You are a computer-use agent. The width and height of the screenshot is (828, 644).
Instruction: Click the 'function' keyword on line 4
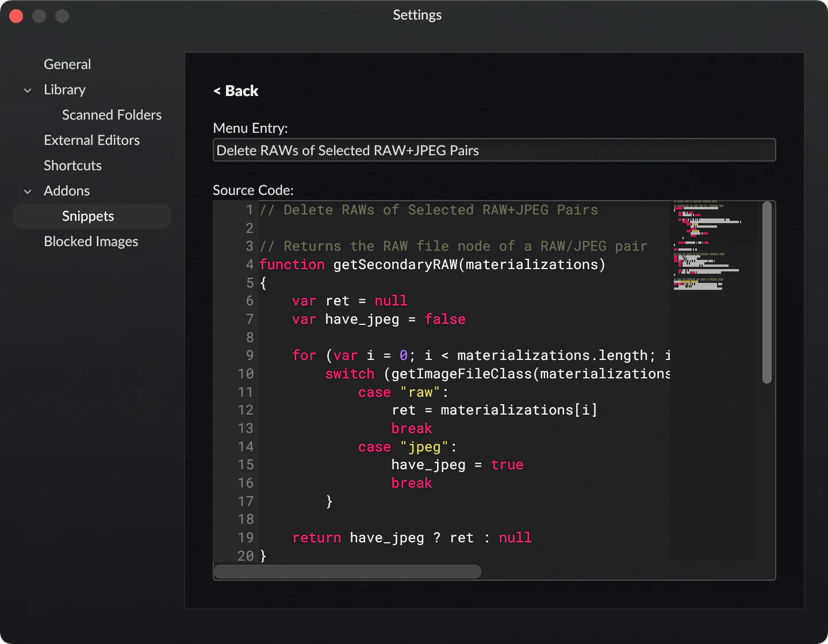(292, 264)
